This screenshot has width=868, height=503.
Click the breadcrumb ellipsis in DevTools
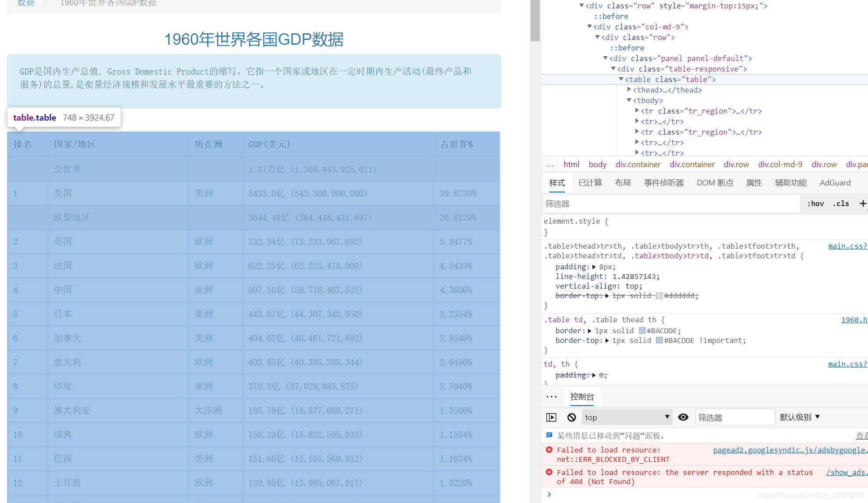coord(550,165)
